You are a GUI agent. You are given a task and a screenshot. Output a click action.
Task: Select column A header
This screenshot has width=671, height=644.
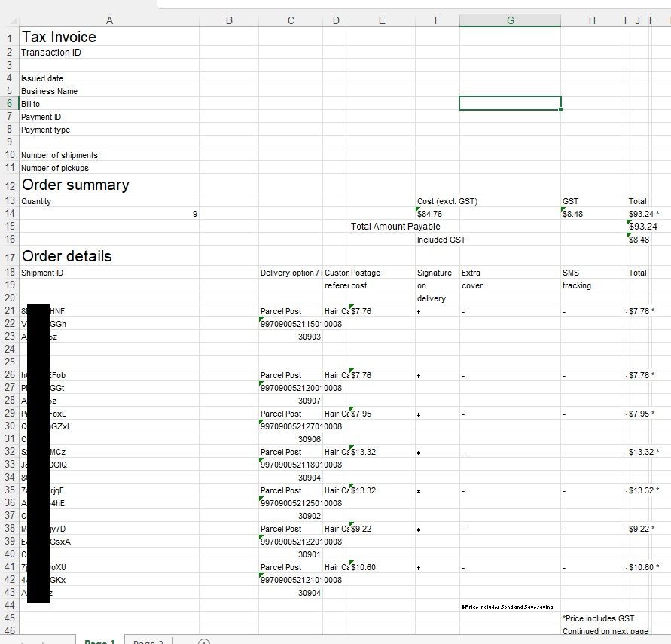pos(109,20)
